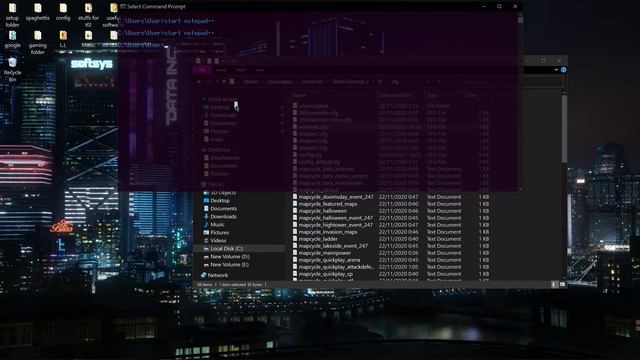Minimize the Command Prompt window
Viewport: 640px width, 360px height.
[x=484, y=7]
